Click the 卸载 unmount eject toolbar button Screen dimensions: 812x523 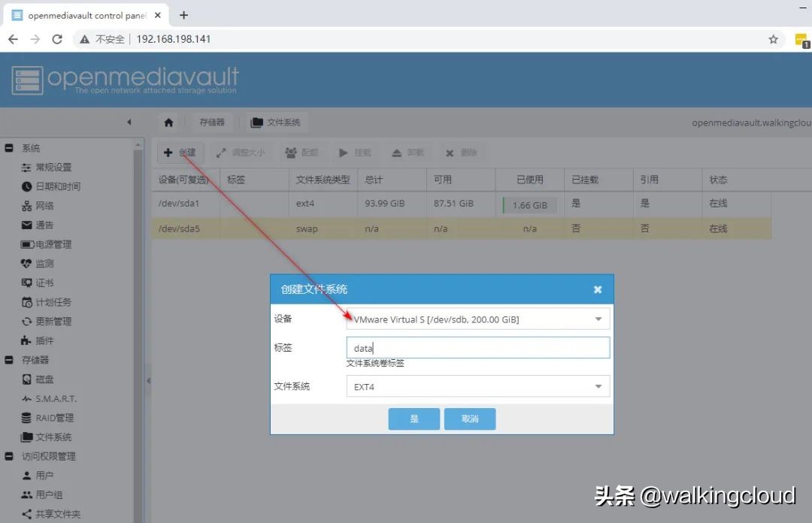click(x=408, y=153)
